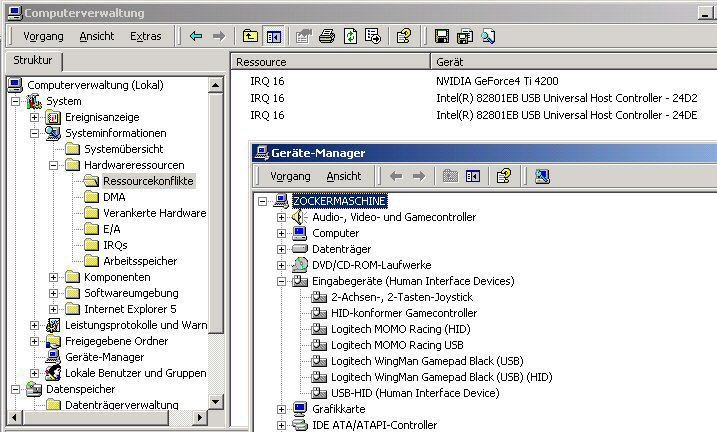Click tree pane scroll down arrow
This screenshot has height=432, width=717.
[x=215, y=402]
